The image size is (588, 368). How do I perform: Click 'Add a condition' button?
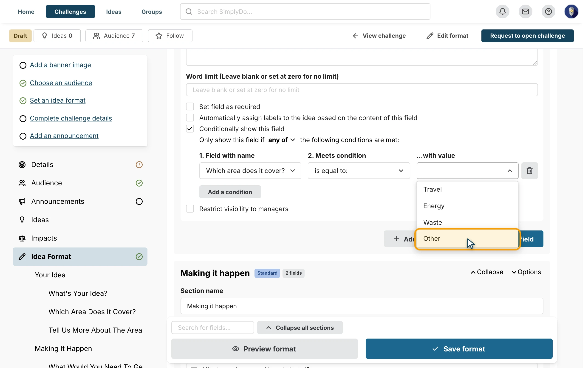[x=230, y=192]
